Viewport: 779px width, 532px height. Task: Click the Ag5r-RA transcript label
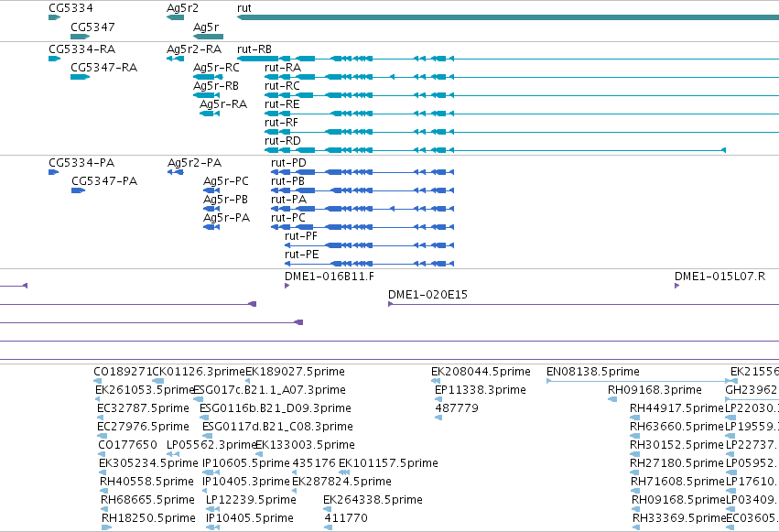pos(223,104)
